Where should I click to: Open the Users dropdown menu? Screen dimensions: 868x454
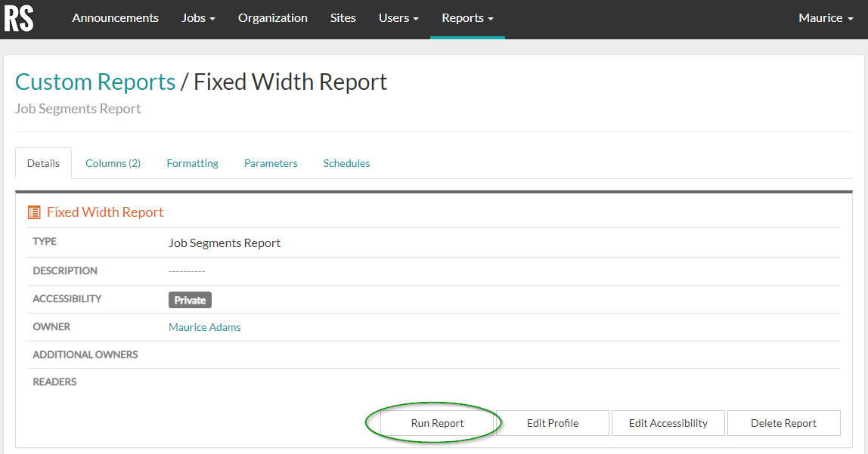pyautogui.click(x=398, y=18)
